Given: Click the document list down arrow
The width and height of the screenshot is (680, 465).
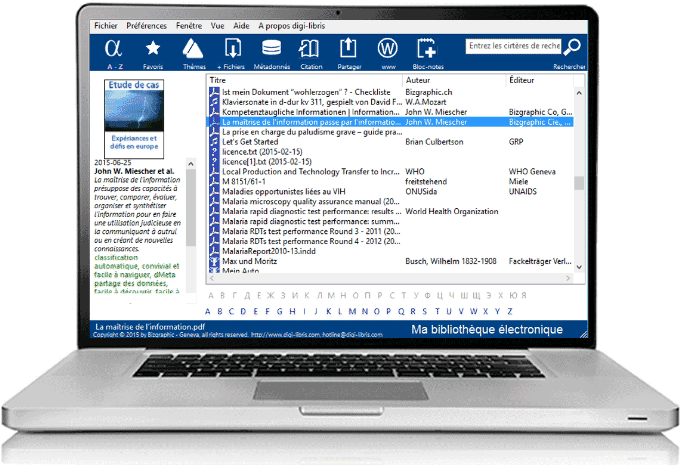Looking at the screenshot, I should [579, 267].
